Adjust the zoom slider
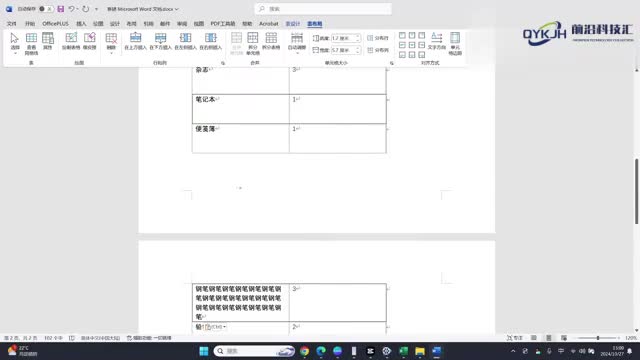Image resolution: width=640 pixels, height=360 pixels. 598,338
